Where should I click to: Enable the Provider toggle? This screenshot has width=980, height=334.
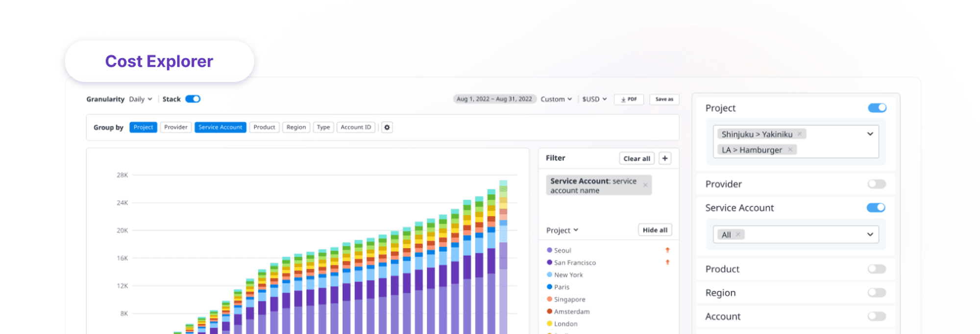coord(877,184)
